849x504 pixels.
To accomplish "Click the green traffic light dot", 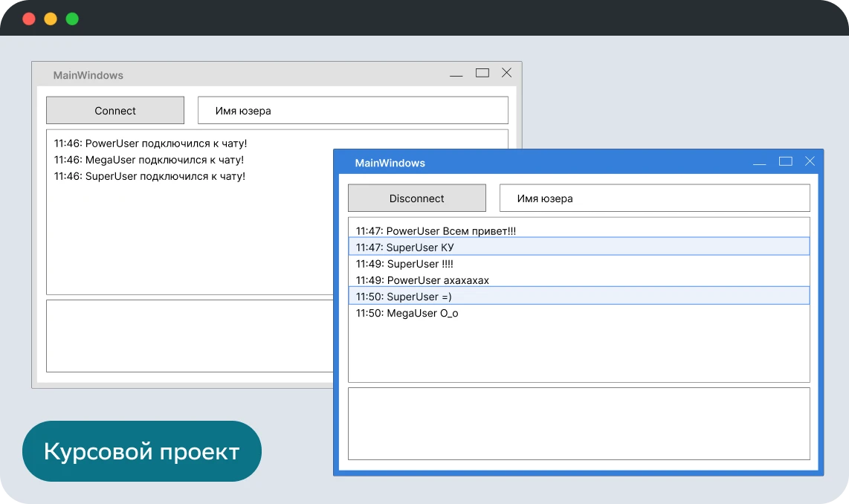I will point(72,19).
